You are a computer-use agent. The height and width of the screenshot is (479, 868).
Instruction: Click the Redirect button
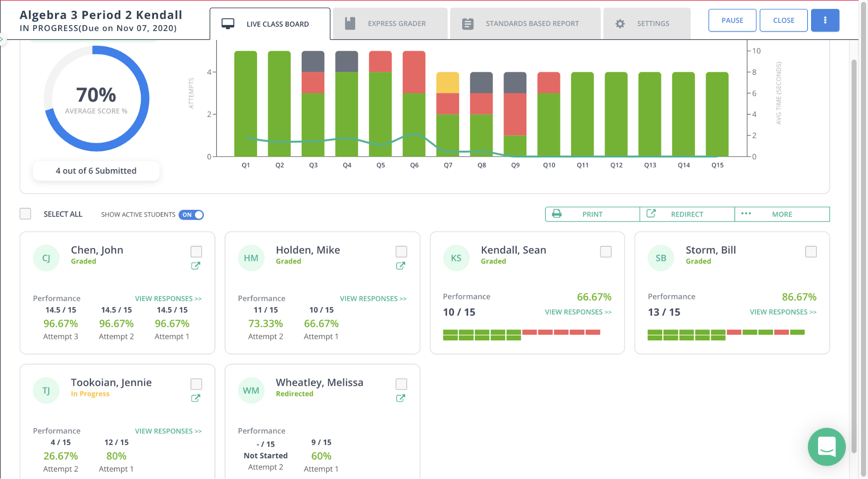pyautogui.click(x=686, y=214)
